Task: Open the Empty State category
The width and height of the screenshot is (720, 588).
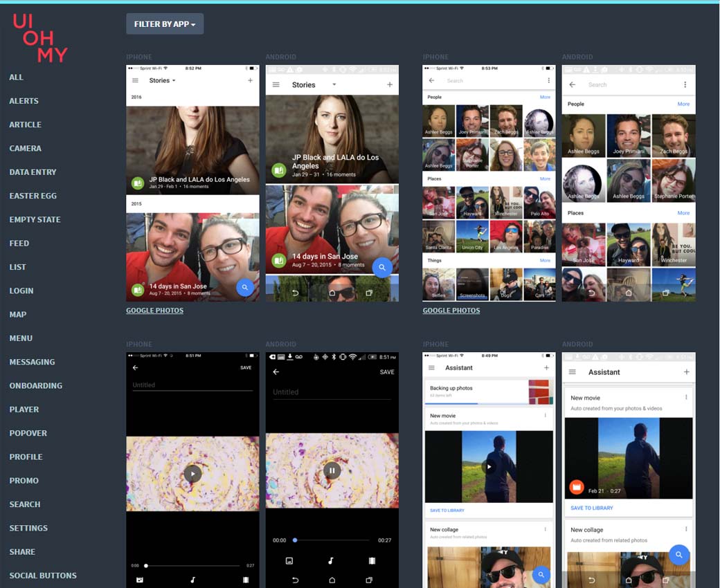Action: (x=35, y=220)
